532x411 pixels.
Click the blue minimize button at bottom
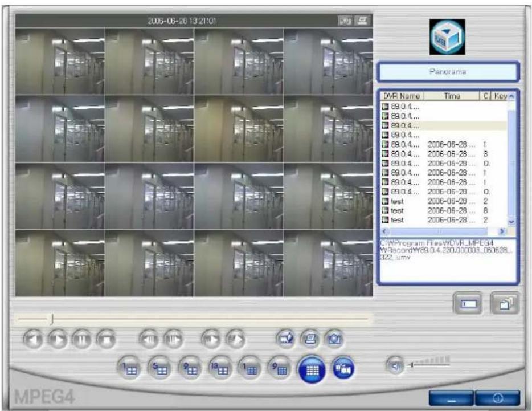pos(451,398)
